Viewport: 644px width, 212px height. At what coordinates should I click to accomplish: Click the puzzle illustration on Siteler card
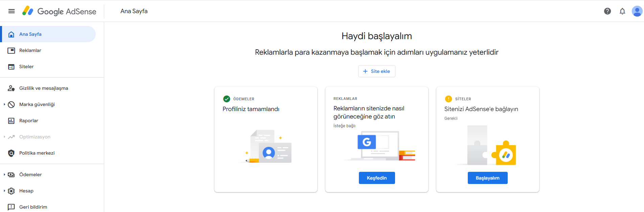tap(486, 145)
